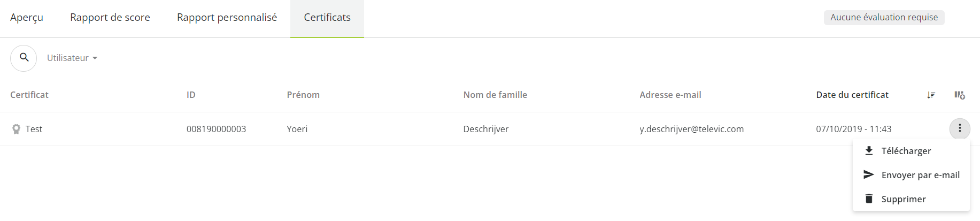980x221 pixels.
Task: Click the download icon beside Télécharger
Action: pos(869,151)
